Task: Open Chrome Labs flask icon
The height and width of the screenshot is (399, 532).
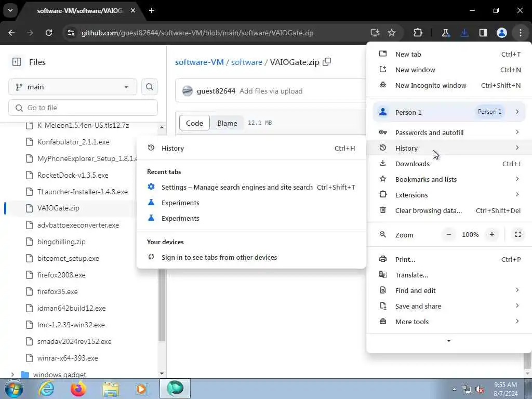Action: (x=445, y=33)
